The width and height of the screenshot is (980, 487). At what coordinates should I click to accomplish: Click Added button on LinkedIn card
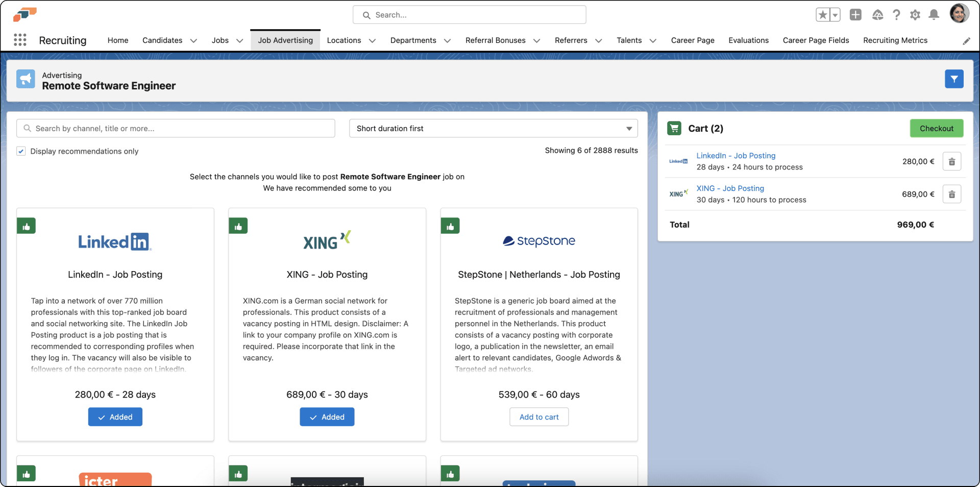coord(115,417)
